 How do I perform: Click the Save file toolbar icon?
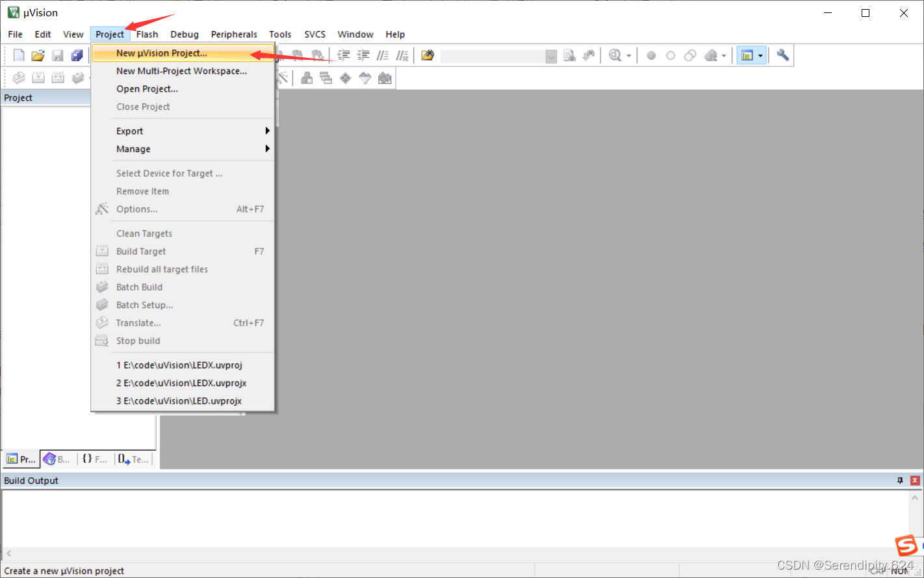(x=58, y=56)
